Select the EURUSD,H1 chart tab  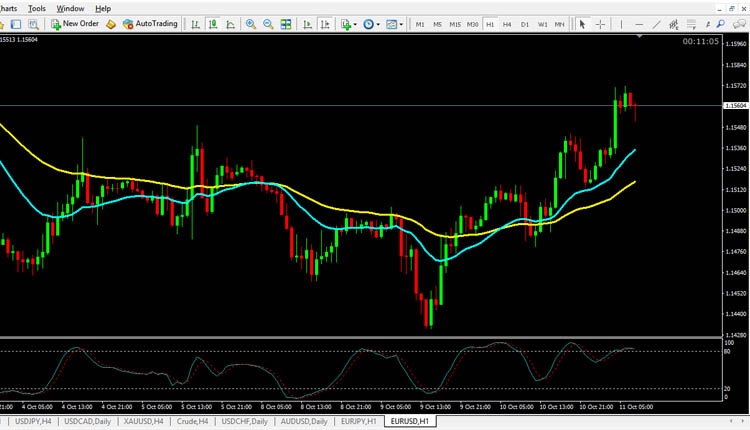click(x=410, y=421)
